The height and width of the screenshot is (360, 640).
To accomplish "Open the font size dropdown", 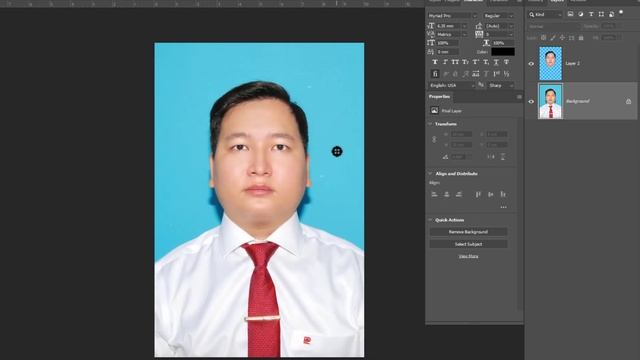I will (x=464, y=26).
